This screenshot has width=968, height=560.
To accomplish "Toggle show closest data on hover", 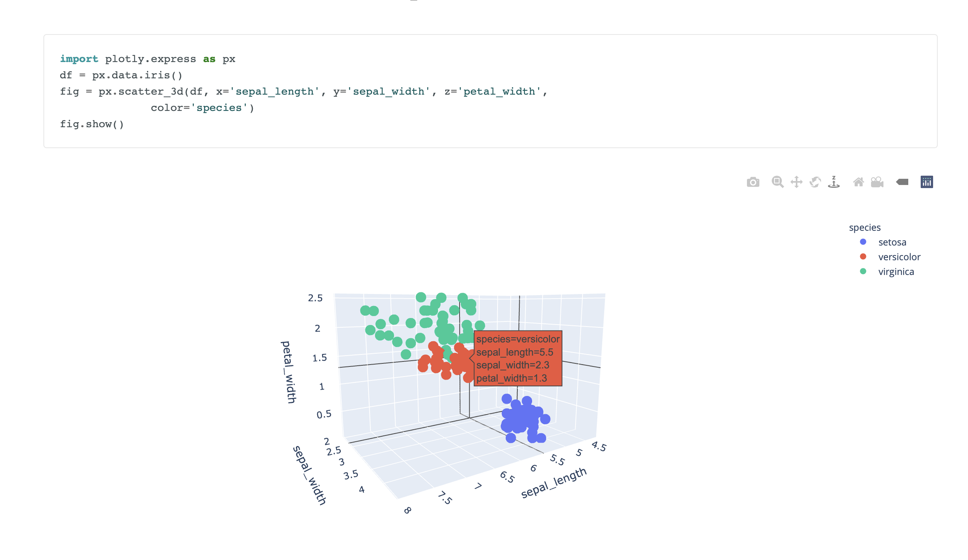I will coord(902,181).
